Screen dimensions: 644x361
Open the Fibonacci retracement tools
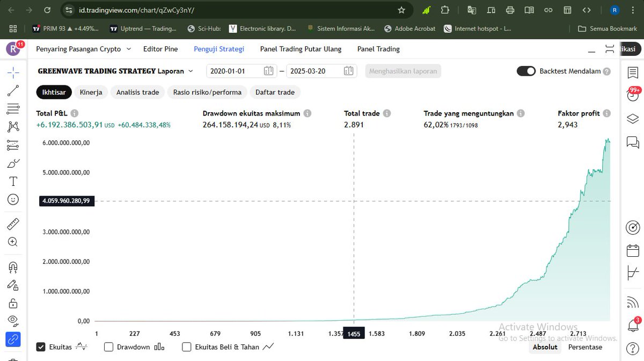pos(13,109)
